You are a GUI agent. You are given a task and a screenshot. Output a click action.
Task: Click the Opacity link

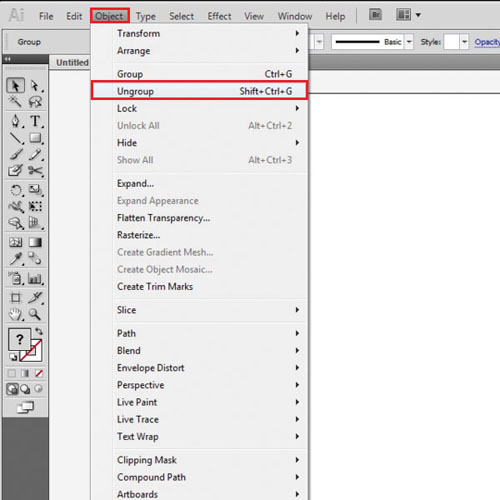pos(487,42)
